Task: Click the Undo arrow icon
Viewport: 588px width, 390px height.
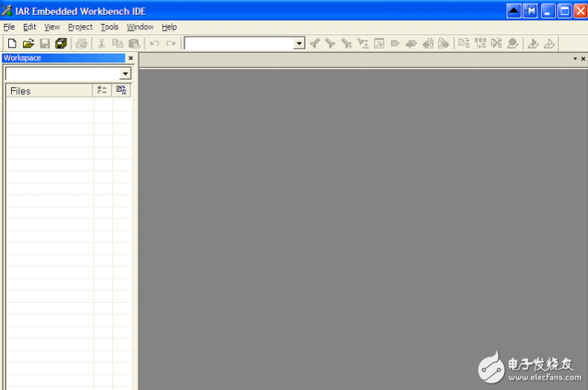Action: click(x=155, y=44)
